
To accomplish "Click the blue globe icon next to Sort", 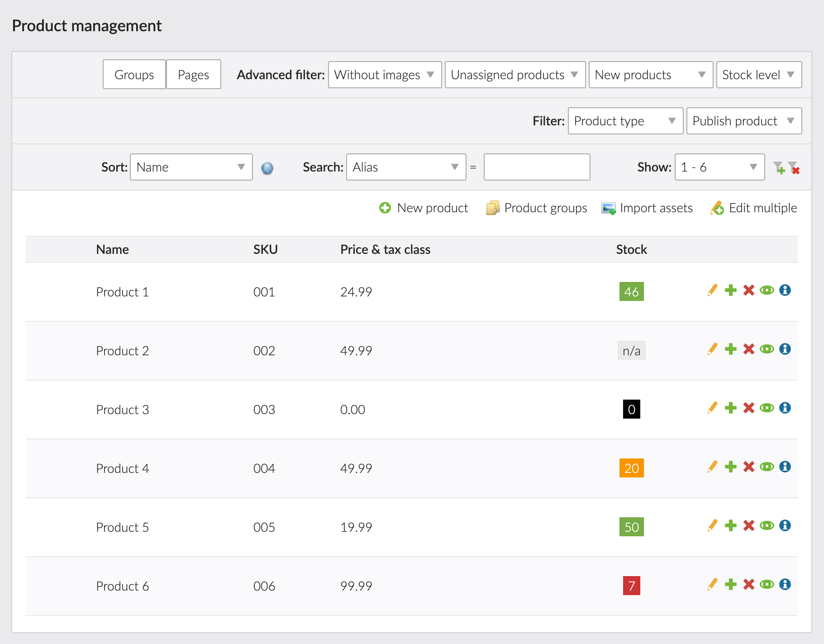I will point(267,167).
